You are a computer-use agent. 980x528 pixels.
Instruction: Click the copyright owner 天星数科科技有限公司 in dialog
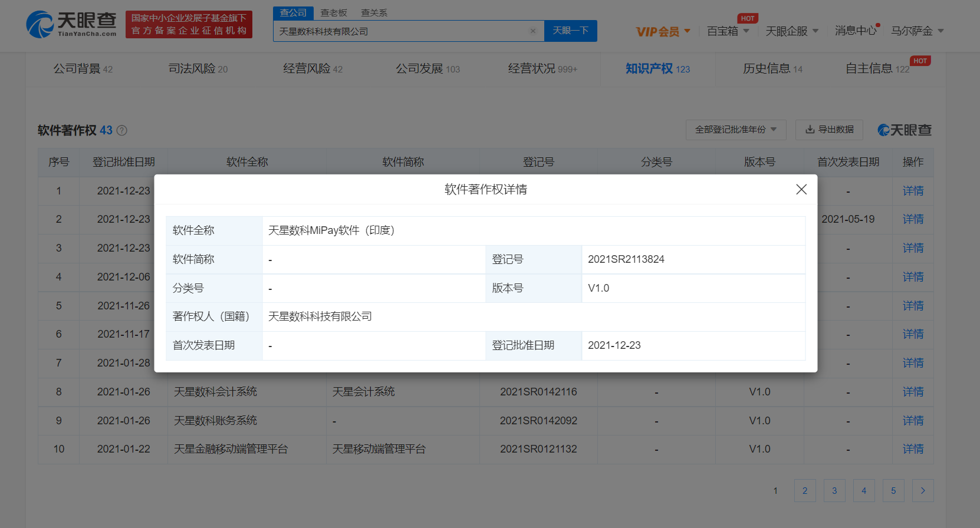coord(320,316)
